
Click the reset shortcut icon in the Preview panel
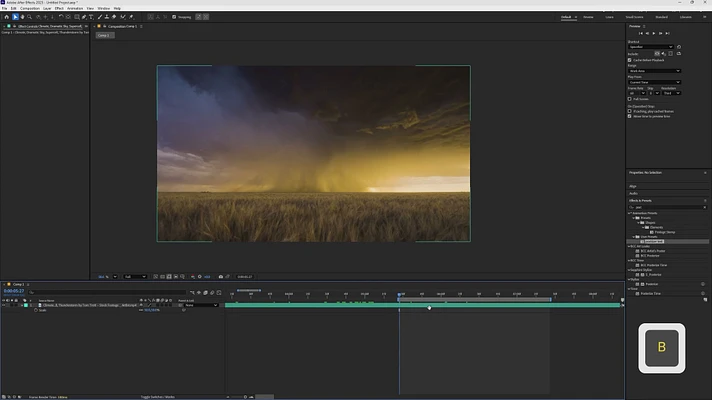(x=679, y=47)
